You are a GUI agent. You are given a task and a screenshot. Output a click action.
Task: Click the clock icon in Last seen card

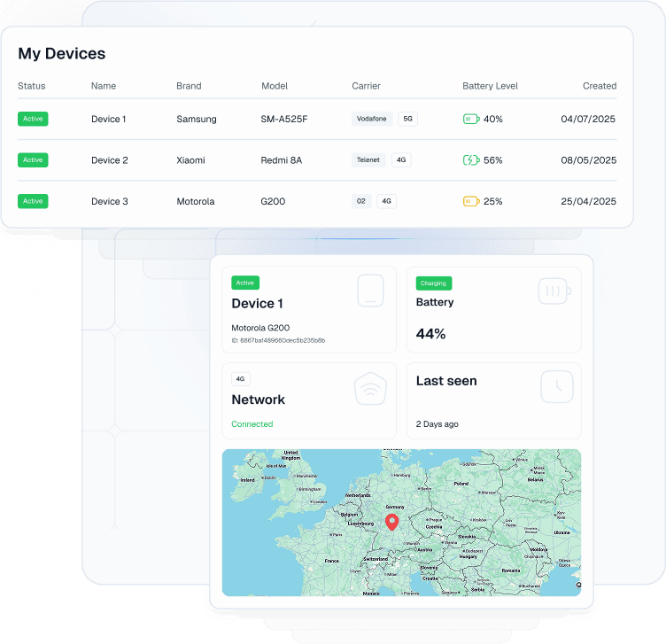point(557,387)
